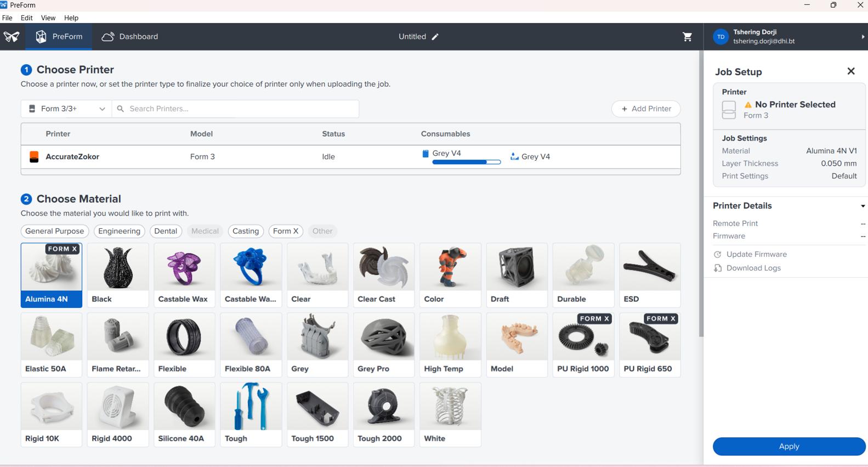Open the Edit menu
Viewport: 868px width, 467px height.
26,18
